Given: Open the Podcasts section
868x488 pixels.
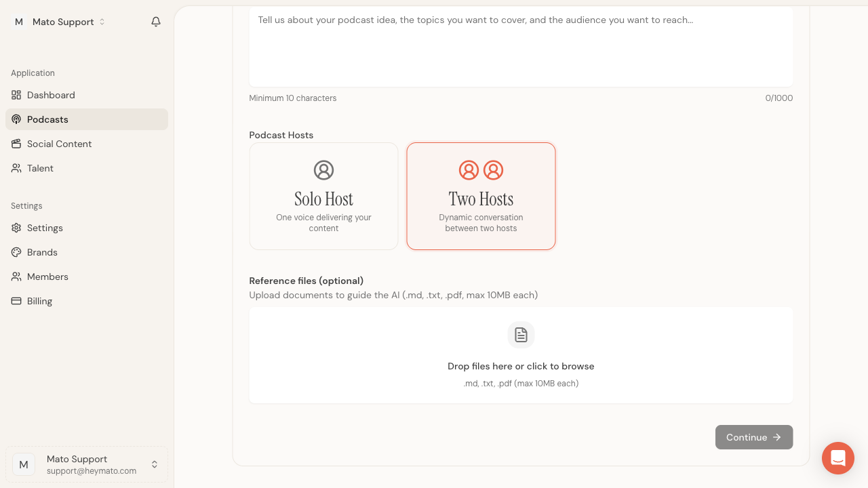Looking at the screenshot, I should click(87, 119).
